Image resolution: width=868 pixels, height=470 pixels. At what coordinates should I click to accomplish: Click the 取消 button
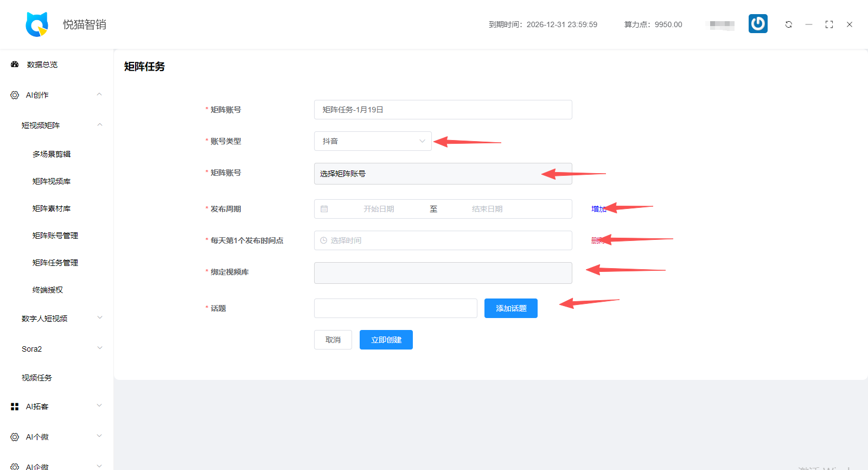click(333, 340)
